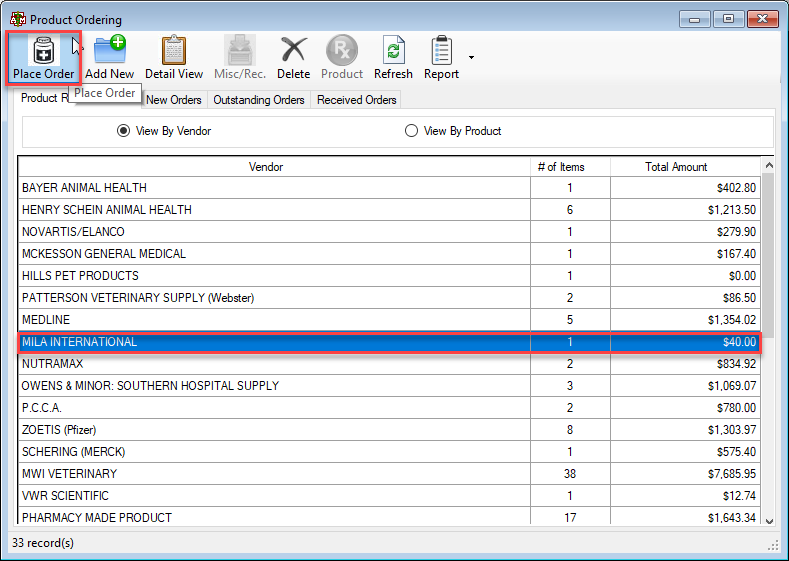This screenshot has height=561, width=789.
Task: Switch to the Outstanding Orders tab
Action: [x=259, y=100]
